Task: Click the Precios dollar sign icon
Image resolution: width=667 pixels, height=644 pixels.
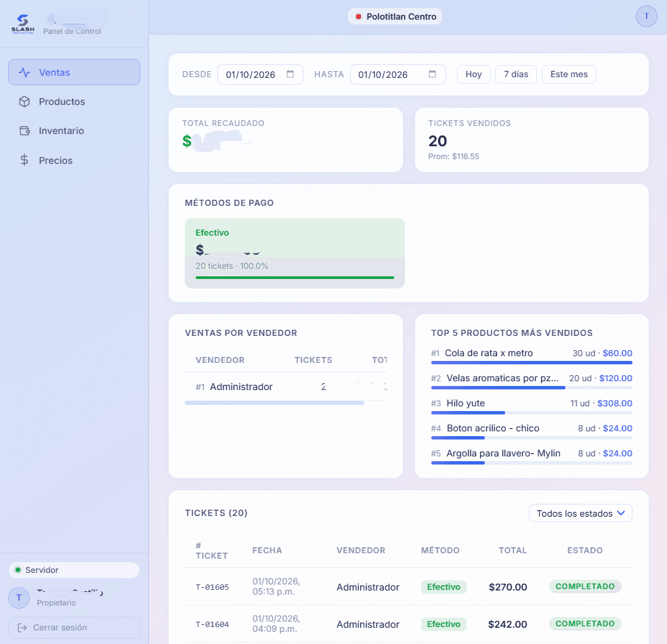Action: (24, 160)
